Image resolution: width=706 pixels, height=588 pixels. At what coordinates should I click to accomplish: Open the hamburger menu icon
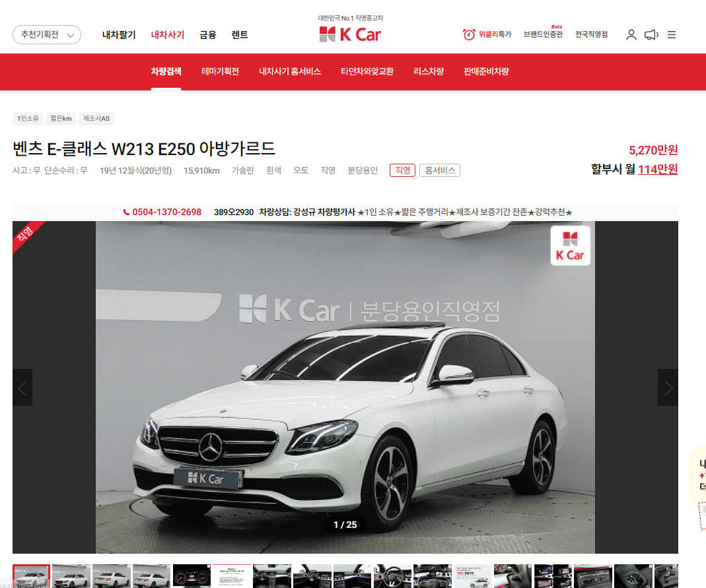point(672,34)
